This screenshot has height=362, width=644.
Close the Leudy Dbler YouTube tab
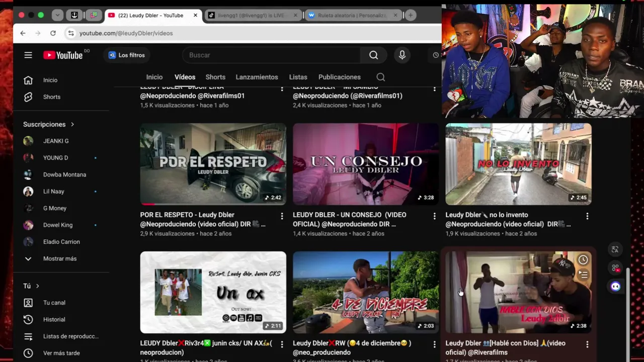(195, 16)
